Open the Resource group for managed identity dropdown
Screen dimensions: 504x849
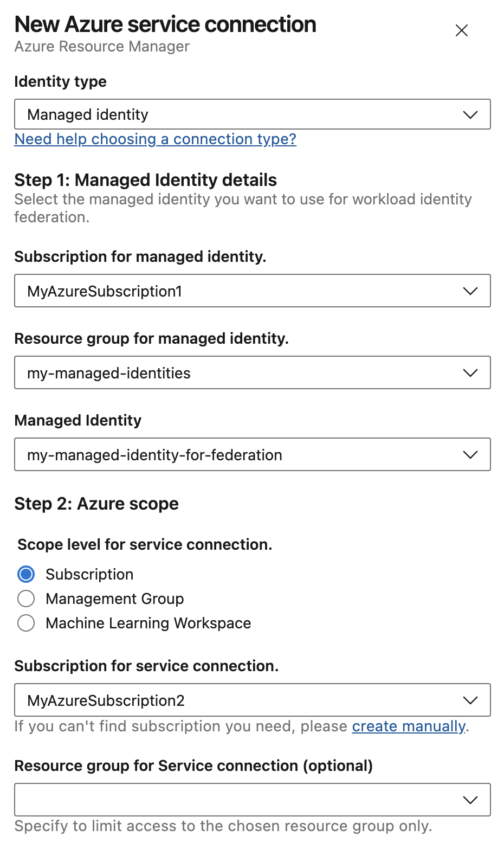coord(252,372)
